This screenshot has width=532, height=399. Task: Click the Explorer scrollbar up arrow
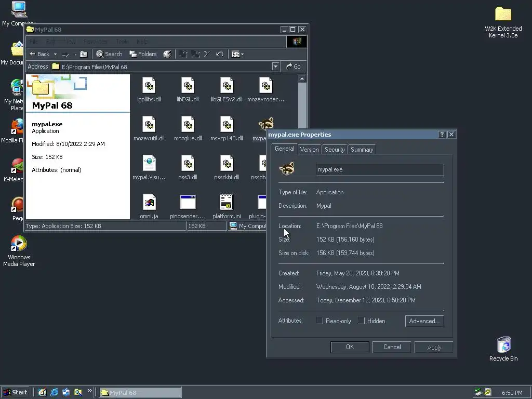[x=302, y=78]
